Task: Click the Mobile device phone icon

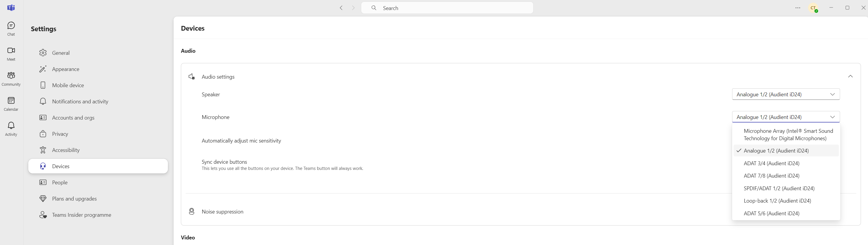Action: click(x=43, y=85)
